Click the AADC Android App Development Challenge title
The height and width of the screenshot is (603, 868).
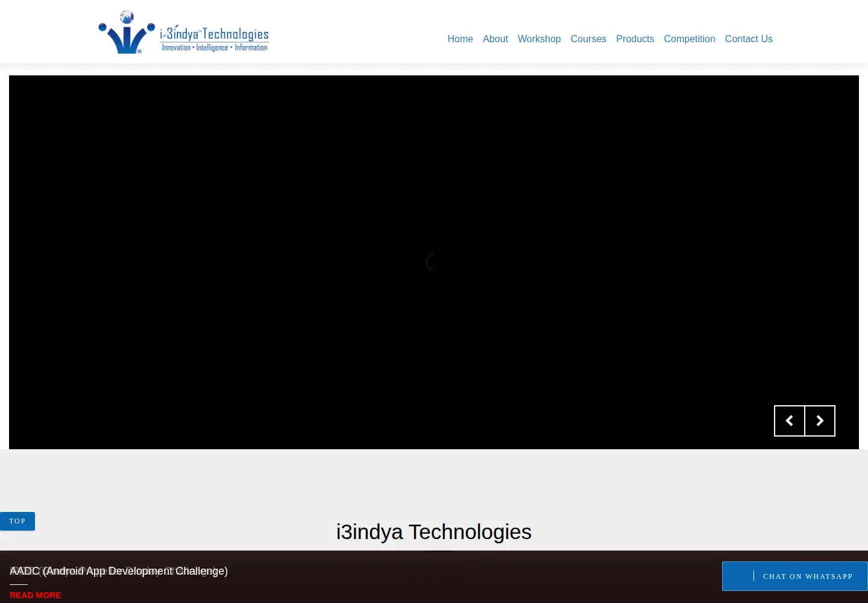pos(119,571)
